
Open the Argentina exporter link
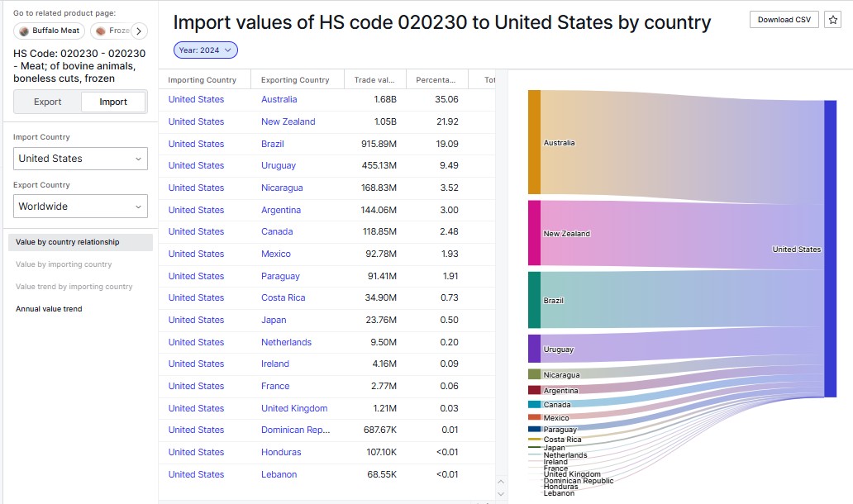tap(281, 210)
